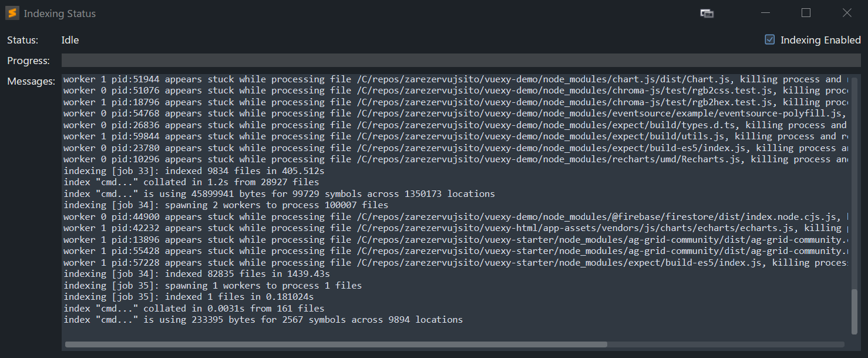Screen dimensions: 868x358
Task: Select the job 33 indexed 9834 files line
Action: (194, 170)
